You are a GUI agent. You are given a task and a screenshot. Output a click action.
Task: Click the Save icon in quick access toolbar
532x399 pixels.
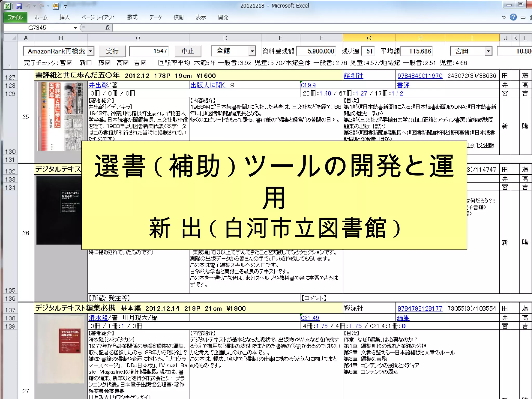pyautogui.click(x=19, y=6)
